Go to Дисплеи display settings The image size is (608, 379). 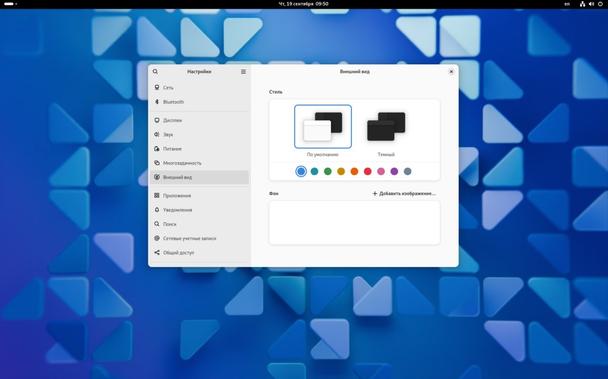pyautogui.click(x=200, y=120)
